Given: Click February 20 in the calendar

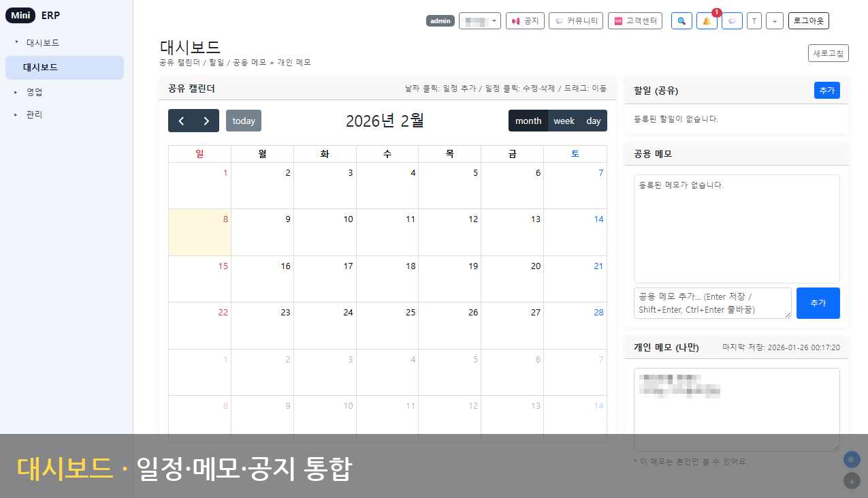Looking at the screenshot, I should [512, 279].
